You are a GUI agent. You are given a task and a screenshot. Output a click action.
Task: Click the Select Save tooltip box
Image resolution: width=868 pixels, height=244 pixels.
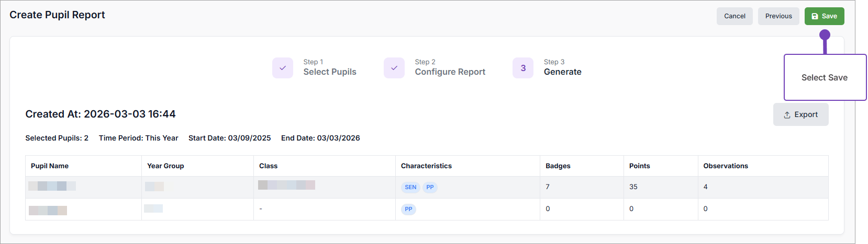click(x=825, y=77)
